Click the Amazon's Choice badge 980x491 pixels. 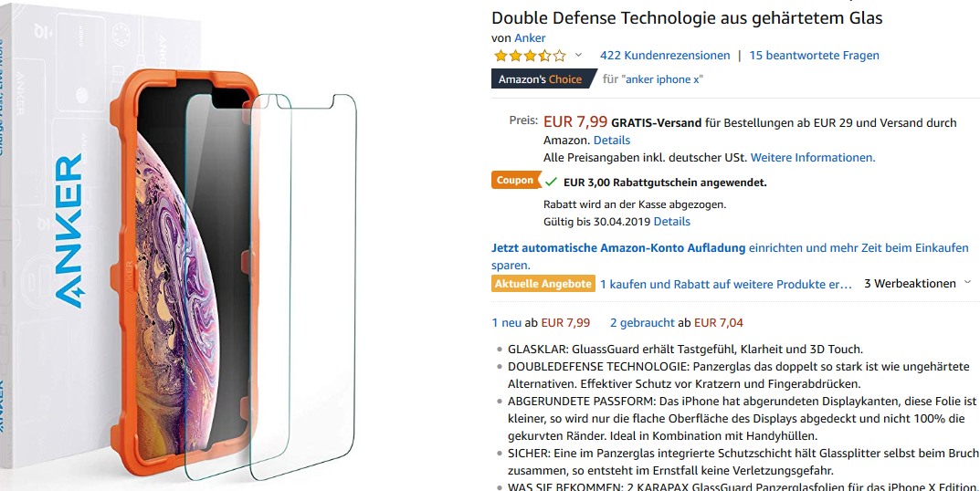pyautogui.click(x=540, y=79)
